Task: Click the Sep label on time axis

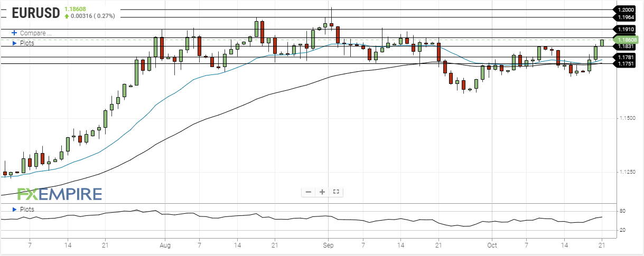Action: [328, 246]
